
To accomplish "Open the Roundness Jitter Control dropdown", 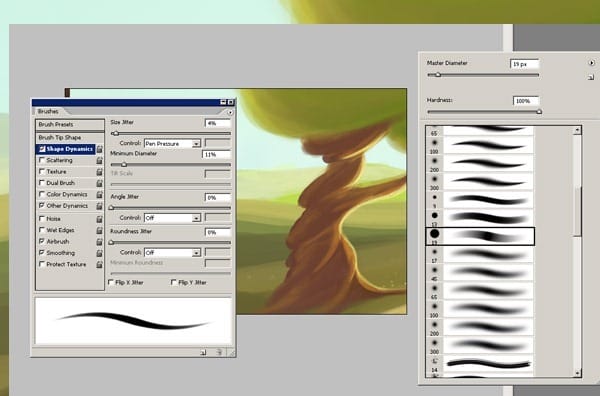I will (x=172, y=253).
